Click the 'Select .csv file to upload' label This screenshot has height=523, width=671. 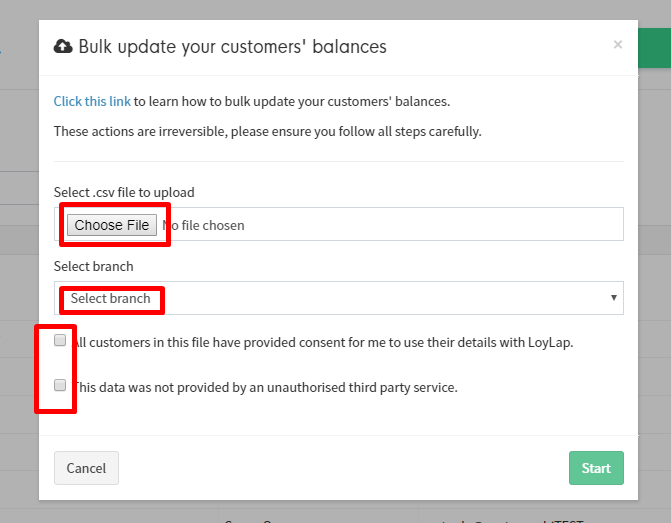point(124,193)
